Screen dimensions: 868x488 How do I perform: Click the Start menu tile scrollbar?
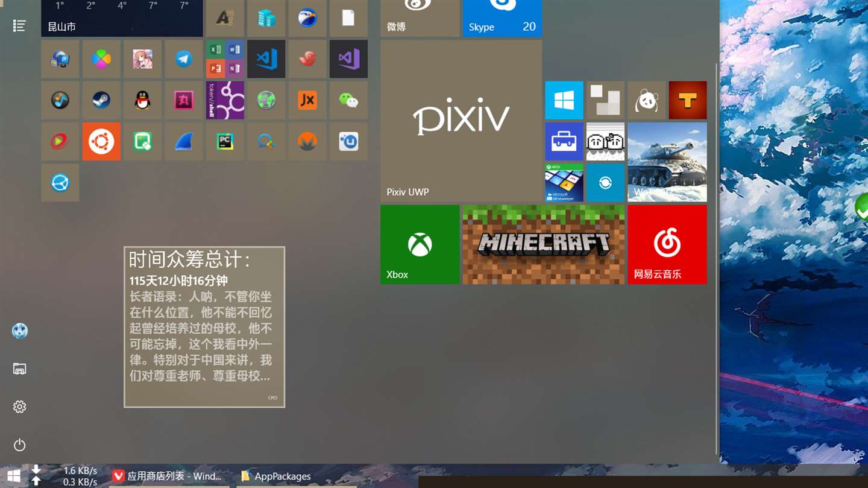coord(716,258)
